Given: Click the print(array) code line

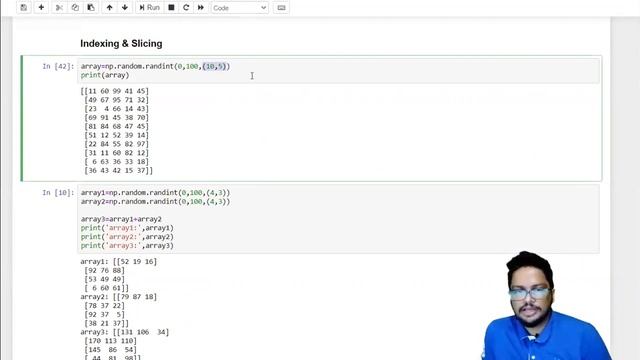Looking at the screenshot, I should click(105, 75).
